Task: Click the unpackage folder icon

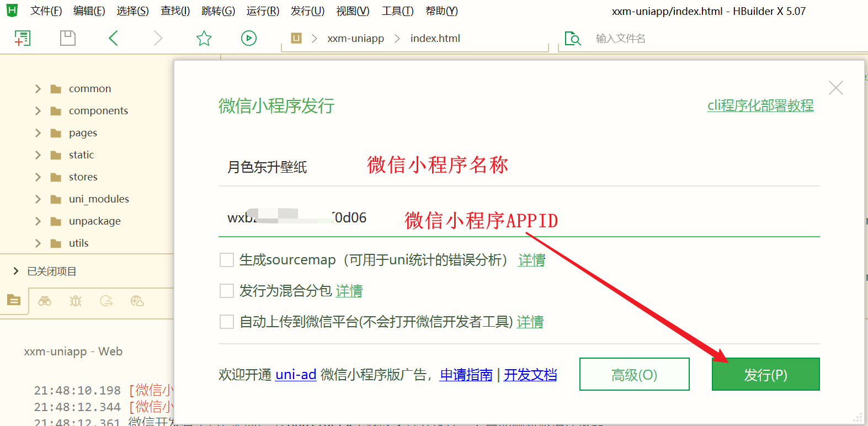Action: point(56,221)
